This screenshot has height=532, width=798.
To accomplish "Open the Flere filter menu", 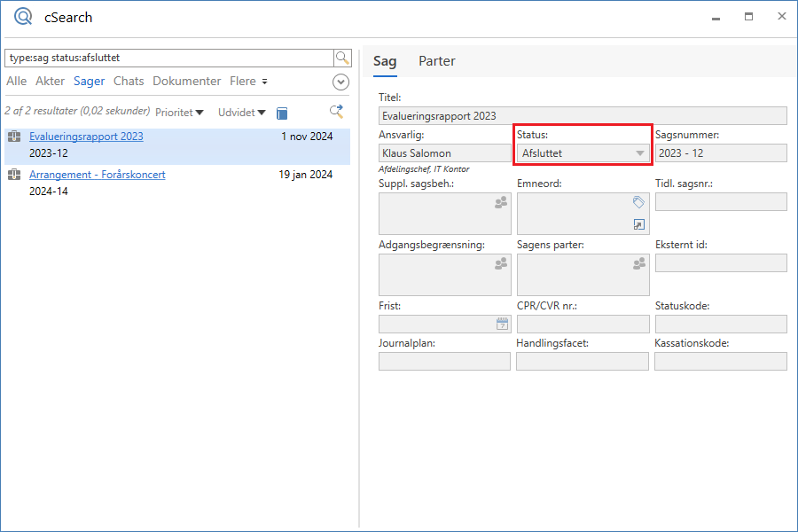I will [x=248, y=82].
